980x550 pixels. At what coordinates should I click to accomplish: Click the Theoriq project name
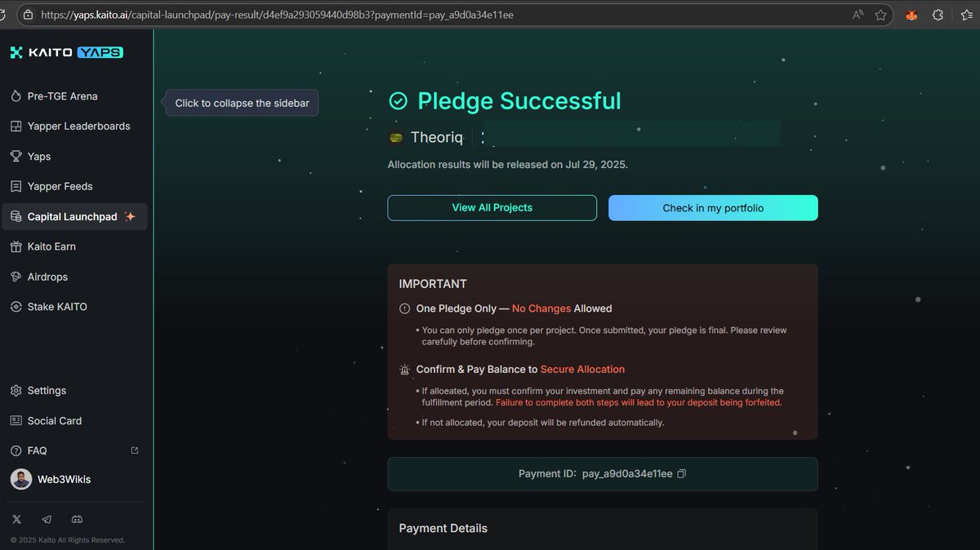pyautogui.click(x=437, y=137)
